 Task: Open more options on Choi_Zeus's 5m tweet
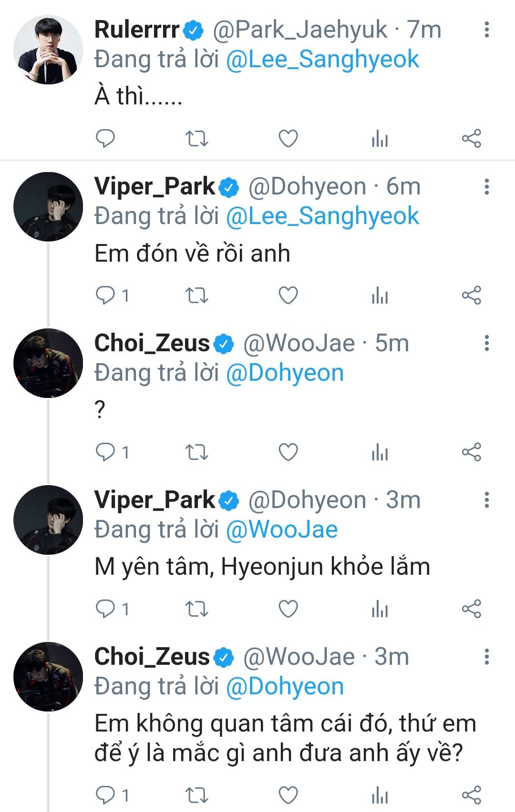tap(486, 343)
